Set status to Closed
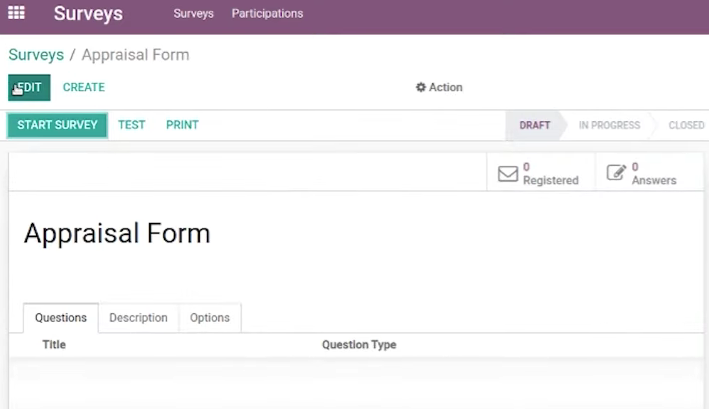This screenshot has width=709, height=409. [686, 125]
